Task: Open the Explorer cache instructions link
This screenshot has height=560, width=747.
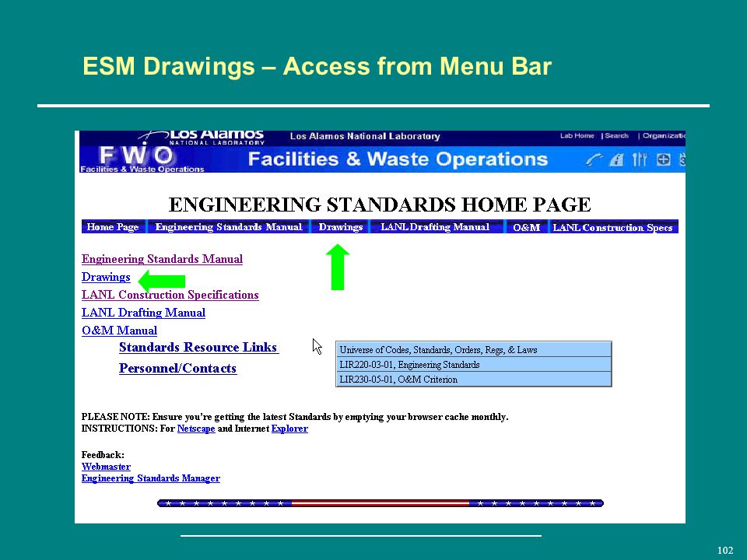Action: pos(289,429)
